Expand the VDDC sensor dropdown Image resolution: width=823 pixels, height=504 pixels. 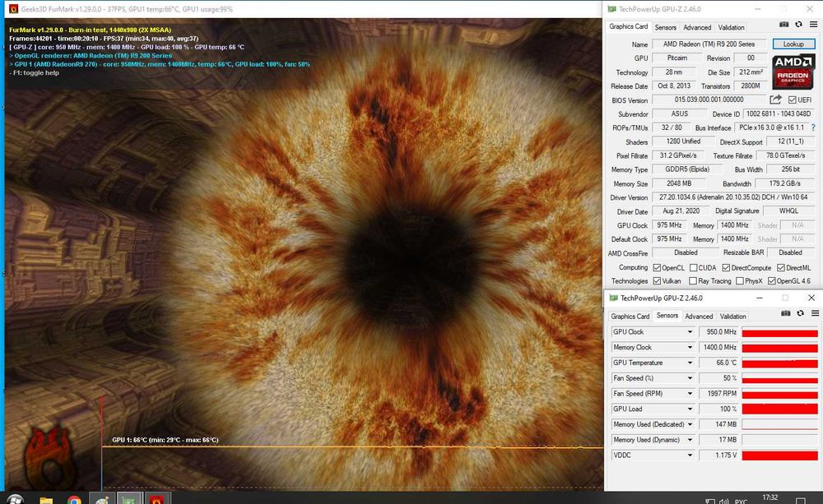point(690,455)
